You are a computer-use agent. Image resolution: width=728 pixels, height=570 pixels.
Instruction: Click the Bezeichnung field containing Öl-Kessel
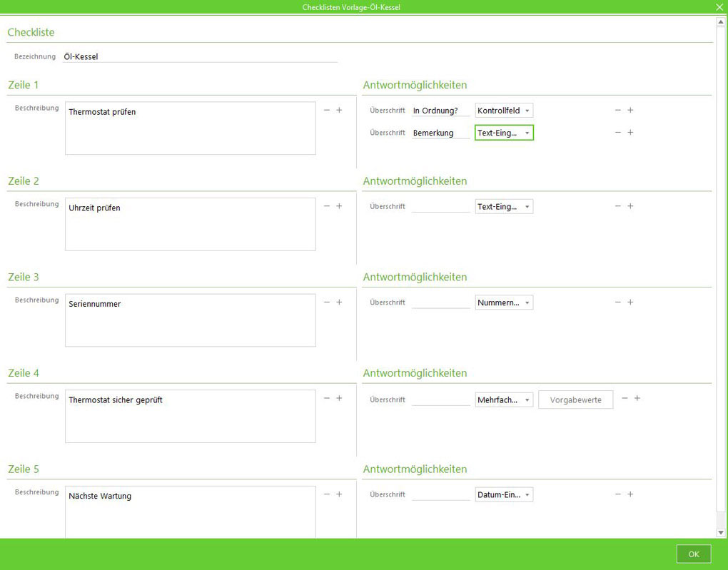[x=200, y=56]
